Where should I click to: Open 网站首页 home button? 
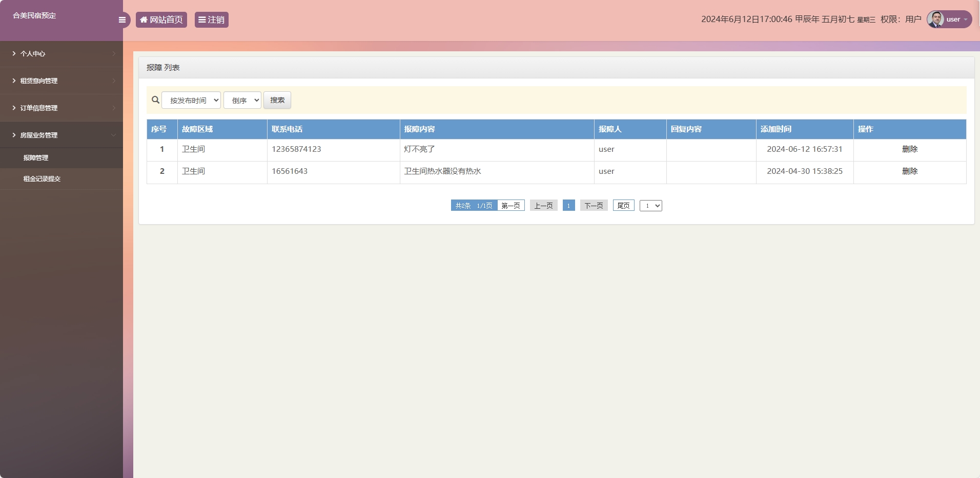coord(161,20)
